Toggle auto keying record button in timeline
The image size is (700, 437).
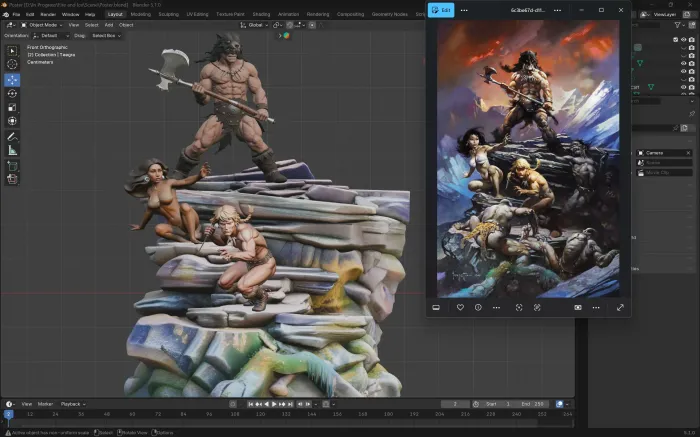[x=233, y=404]
